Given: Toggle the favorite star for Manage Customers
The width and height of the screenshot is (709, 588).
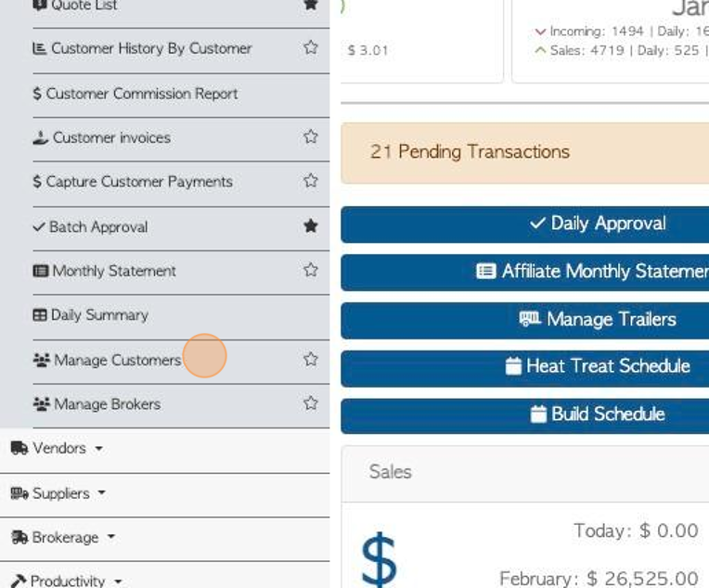Looking at the screenshot, I should click(x=311, y=359).
